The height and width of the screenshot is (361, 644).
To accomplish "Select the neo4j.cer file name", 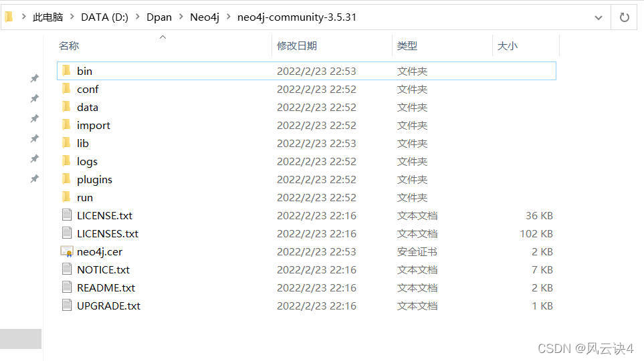I will [x=100, y=252].
